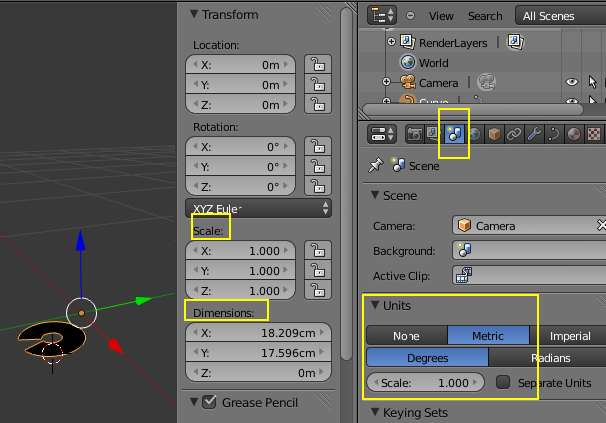Image resolution: width=606 pixels, height=423 pixels.
Task: Click the Camera data icon in outliner
Action: (x=487, y=82)
